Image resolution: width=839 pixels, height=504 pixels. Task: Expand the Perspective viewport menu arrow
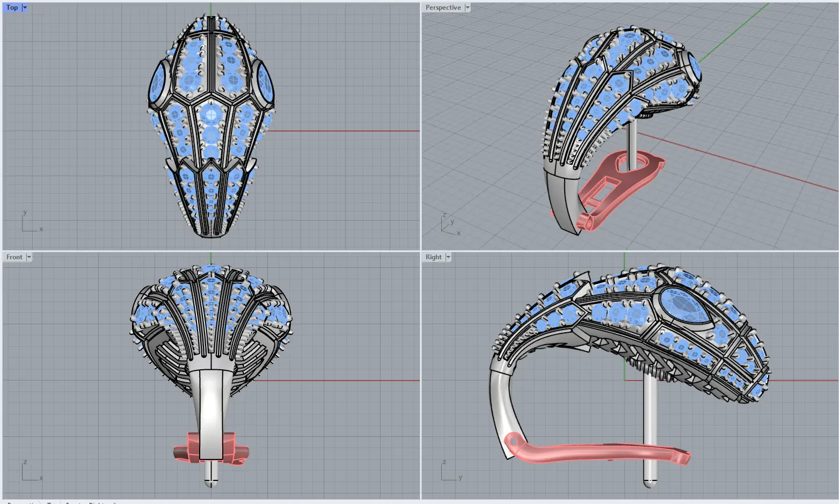[468, 8]
